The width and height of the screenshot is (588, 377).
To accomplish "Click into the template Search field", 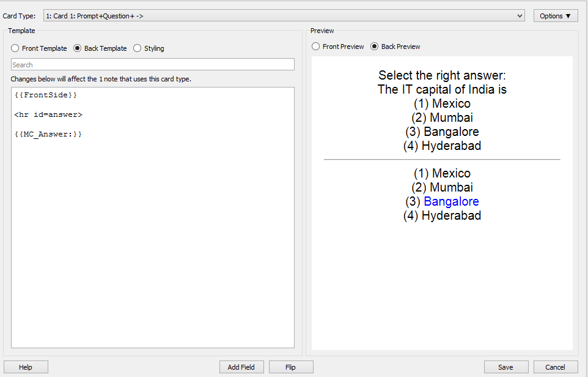I will pyautogui.click(x=152, y=64).
